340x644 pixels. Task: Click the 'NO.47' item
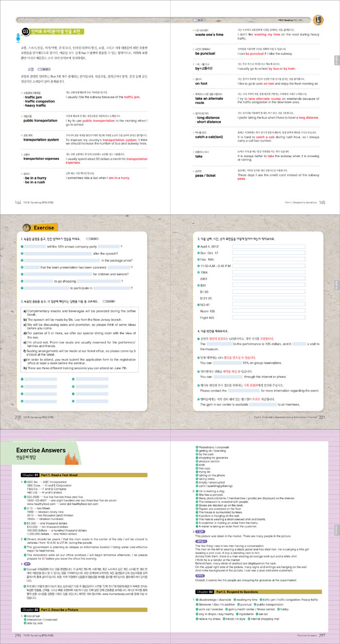[x=206, y=304]
